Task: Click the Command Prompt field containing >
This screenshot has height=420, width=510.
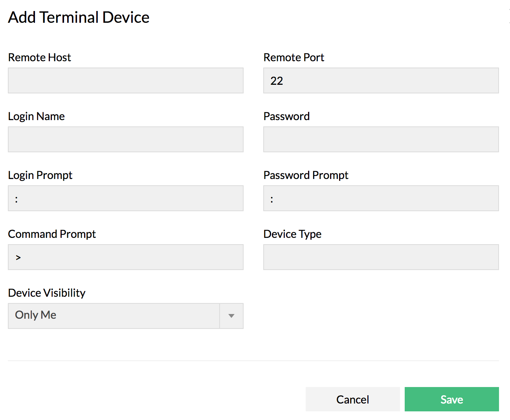Action: pos(126,257)
